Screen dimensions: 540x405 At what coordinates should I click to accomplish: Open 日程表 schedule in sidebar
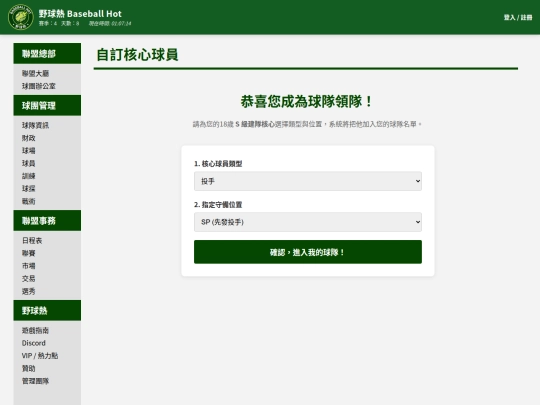(x=32, y=241)
